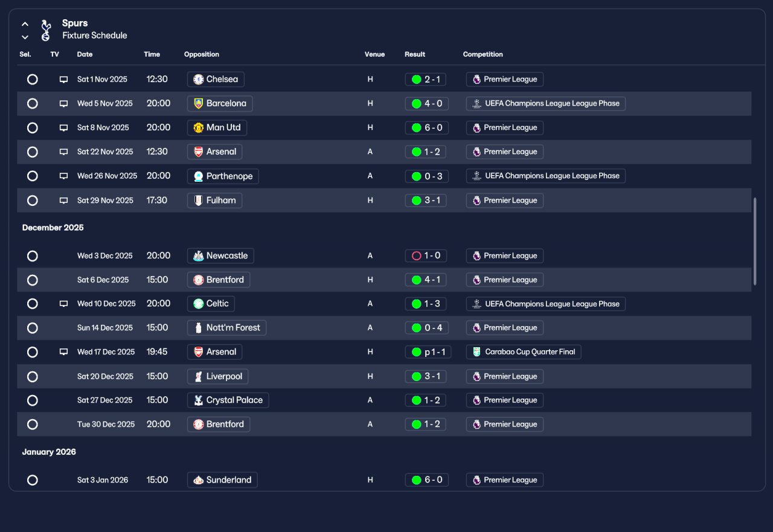Sort by the Date column header
Viewport: 773px width, 532px height.
[85, 54]
